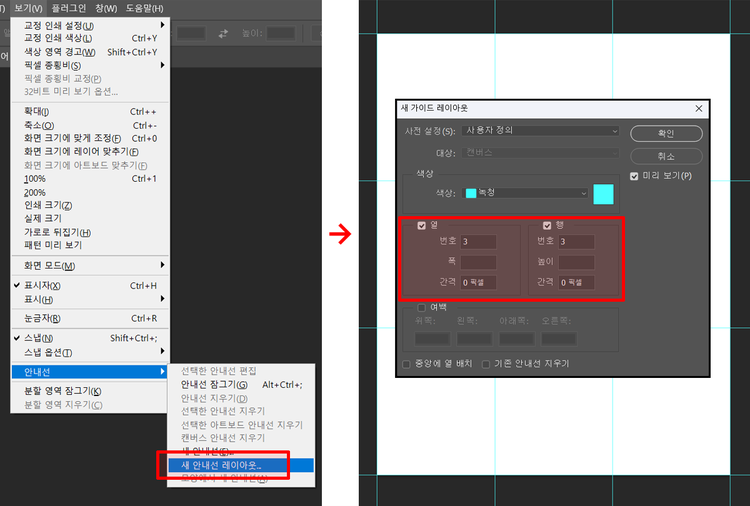
Task: Toggle the 행 rows checkbox
Action: point(547,225)
